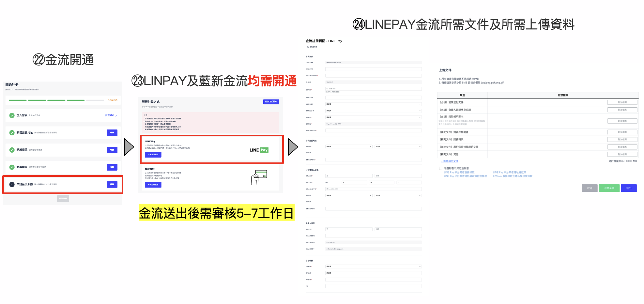Click the 管理付款方式 heading
Screen dimensions: 644x304
pos(151,102)
